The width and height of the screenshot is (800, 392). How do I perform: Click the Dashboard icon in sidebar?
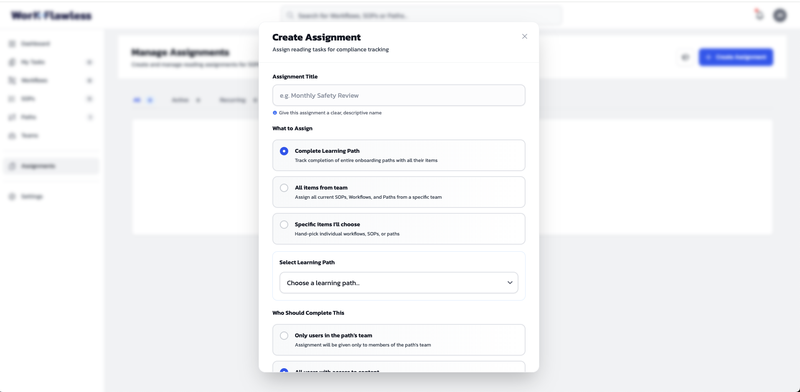(12, 44)
